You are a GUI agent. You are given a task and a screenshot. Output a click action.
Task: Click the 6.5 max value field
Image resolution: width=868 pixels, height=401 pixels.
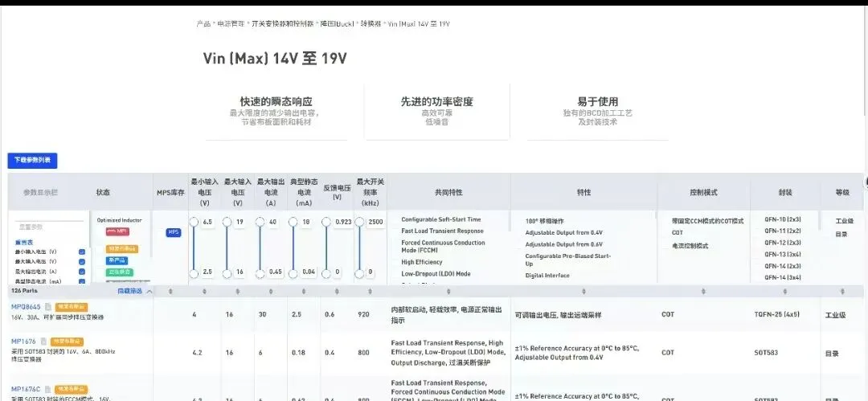click(x=207, y=222)
